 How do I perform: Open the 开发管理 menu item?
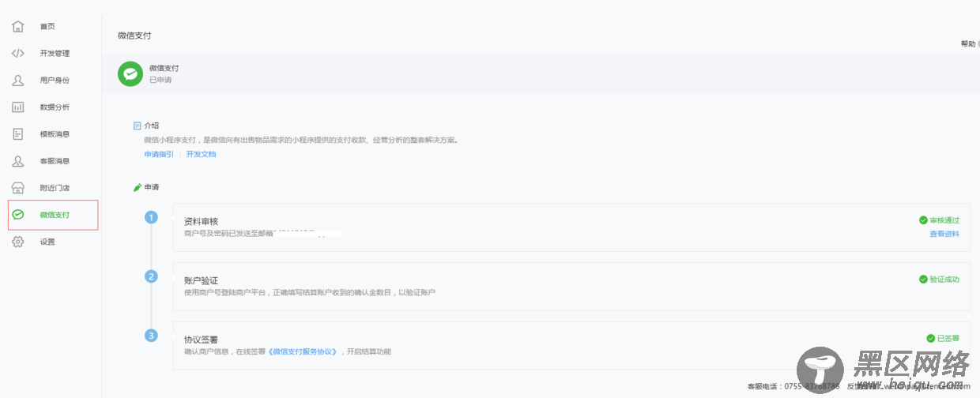(55, 53)
